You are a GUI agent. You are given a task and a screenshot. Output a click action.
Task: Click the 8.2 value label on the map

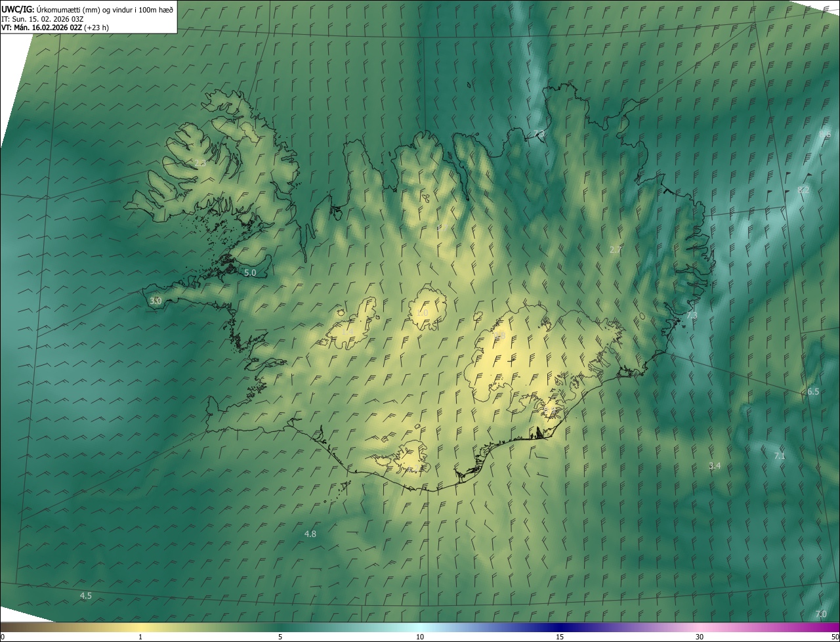(803, 190)
